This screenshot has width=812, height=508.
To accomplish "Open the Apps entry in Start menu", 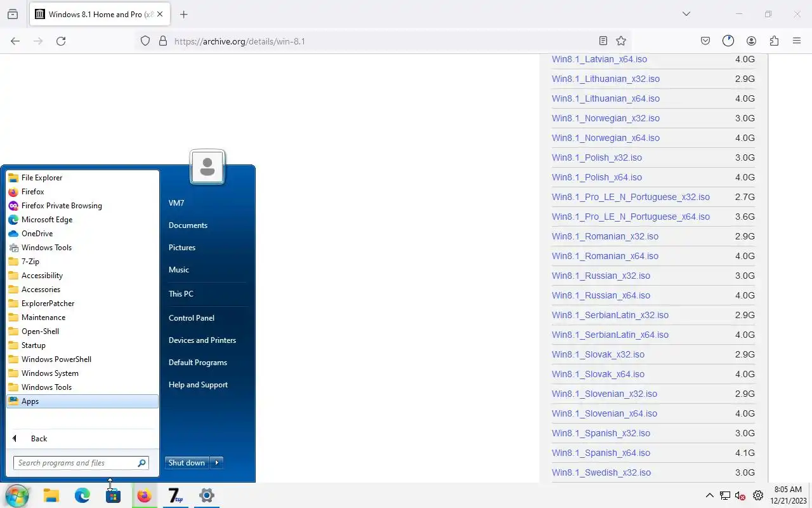I will tap(82, 401).
